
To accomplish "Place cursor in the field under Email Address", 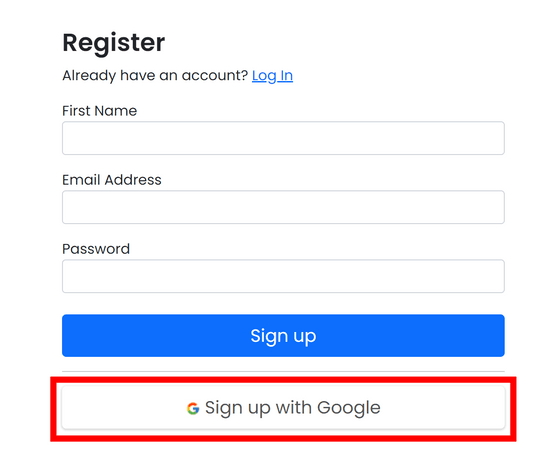I will pyautogui.click(x=283, y=207).
